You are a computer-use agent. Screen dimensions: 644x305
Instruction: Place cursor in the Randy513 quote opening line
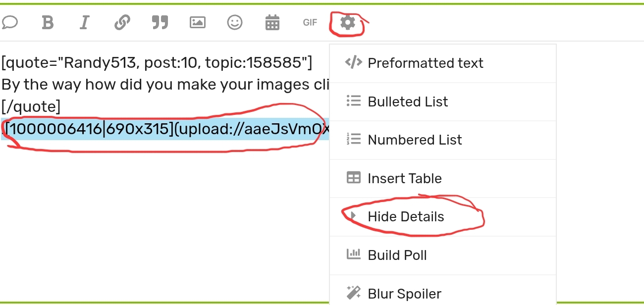click(157, 63)
